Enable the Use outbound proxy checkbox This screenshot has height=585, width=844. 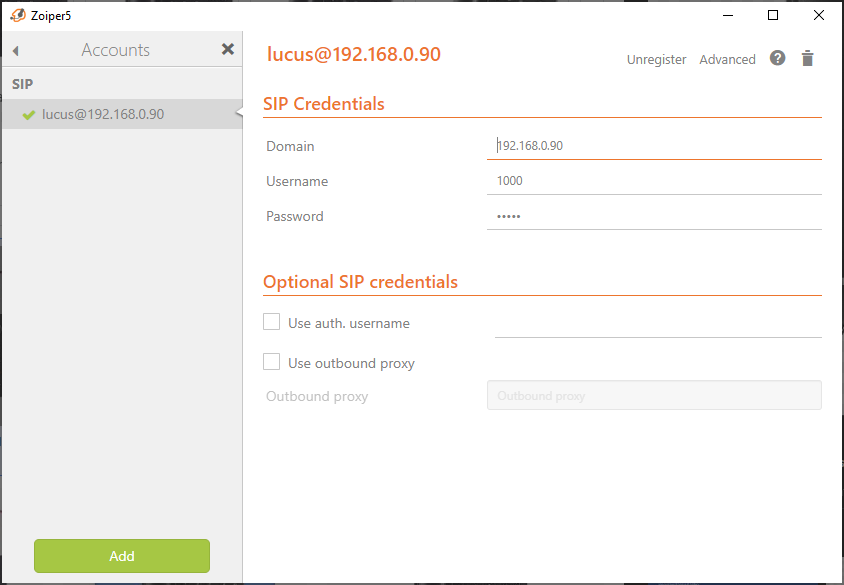[271, 363]
